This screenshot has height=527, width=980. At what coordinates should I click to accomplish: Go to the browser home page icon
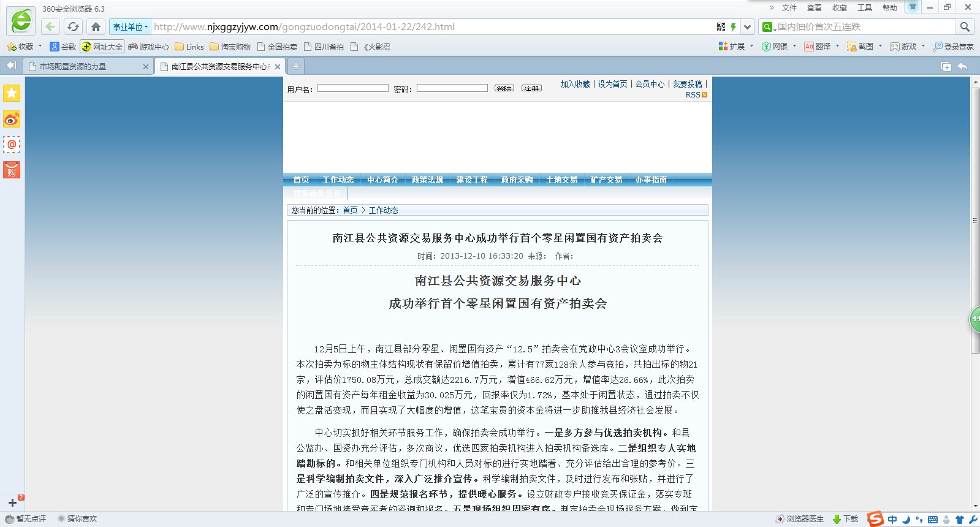[96, 26]
